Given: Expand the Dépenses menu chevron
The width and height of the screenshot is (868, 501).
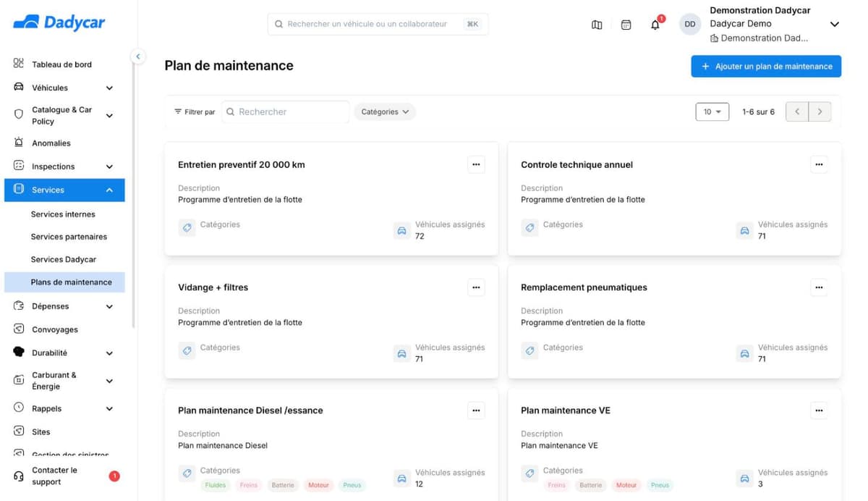Looking at the screenshot, I should [x=109, y=307].
